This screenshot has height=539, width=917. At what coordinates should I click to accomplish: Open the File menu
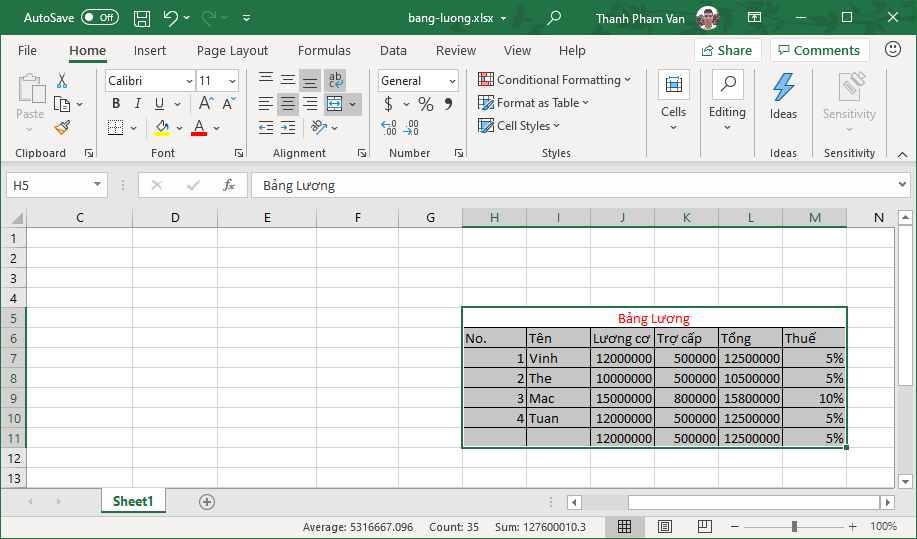pyautogui.click(x=27, y=50)
